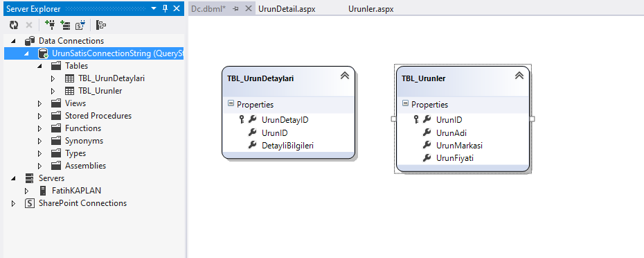Click Add SharePoint Connection icon
The height and width of the screenshot is (258, 644).
pos(80,26)
